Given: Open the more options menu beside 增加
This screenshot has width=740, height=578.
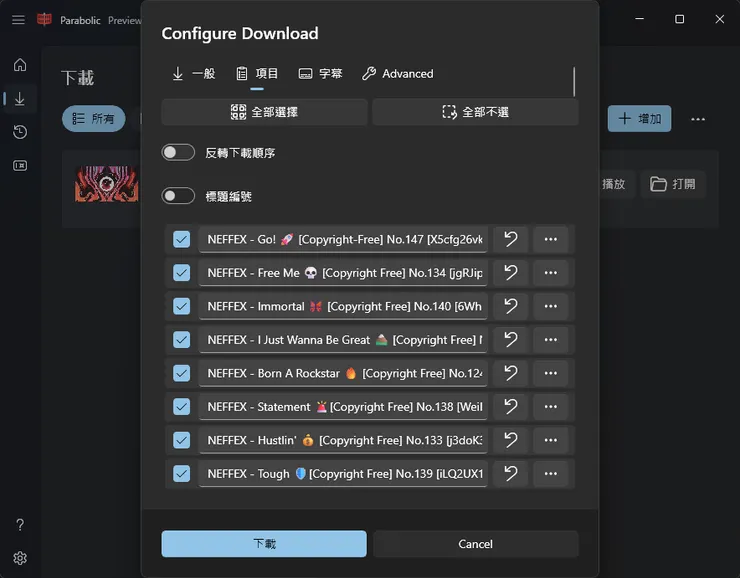Looking at the screenshot, I should (x=698, y=119).
